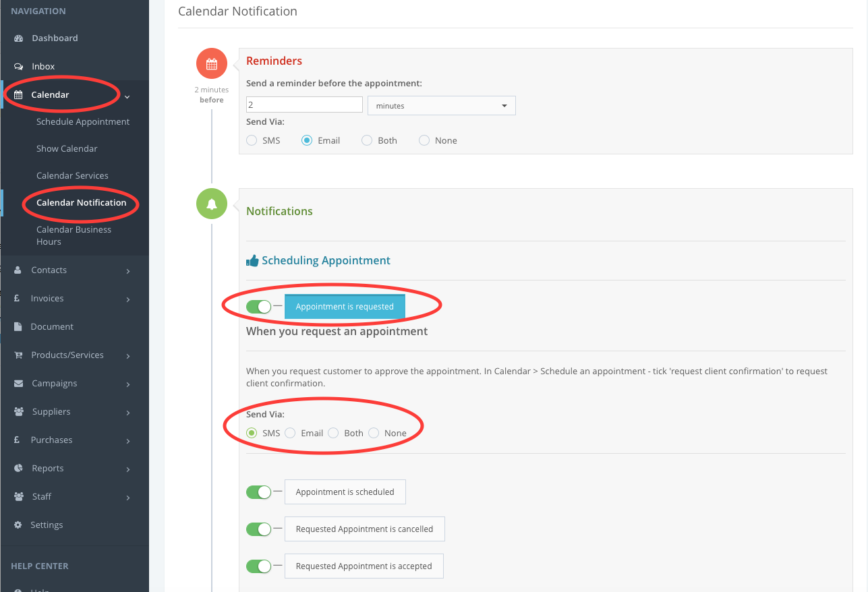This screenshot has height=592, width=868.
Task: Click the green Notifications bell icon
Action: 211,204
